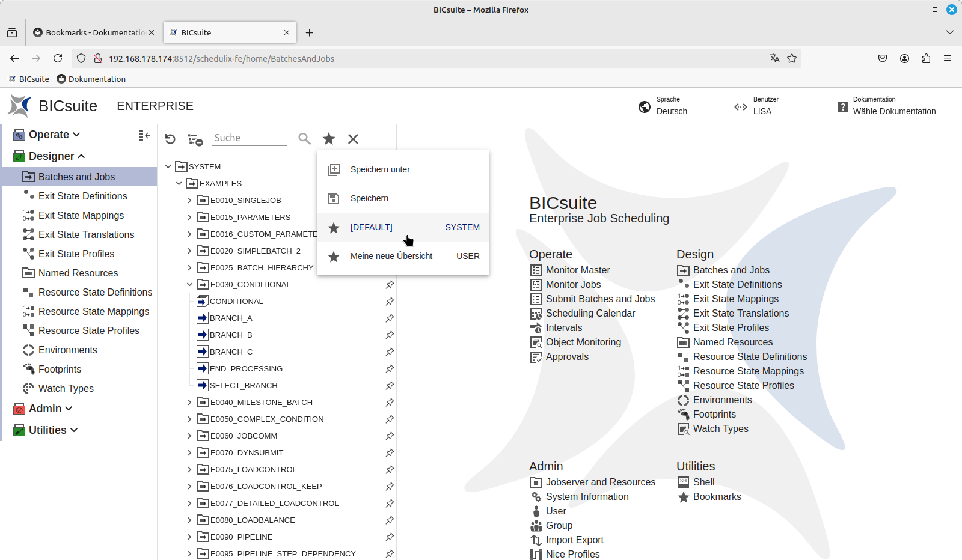The height and width of the screenshot is (560, 962).
Task: Choose 'Speichern unter' from bookmark menu
Action: [x=380, y=169]
